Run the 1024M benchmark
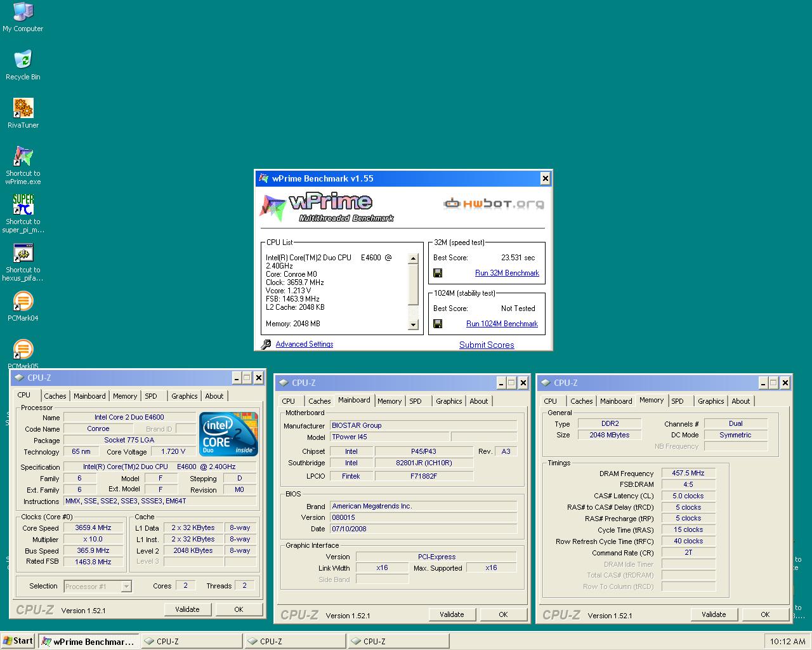812x650 pixels. coord(502,324)
